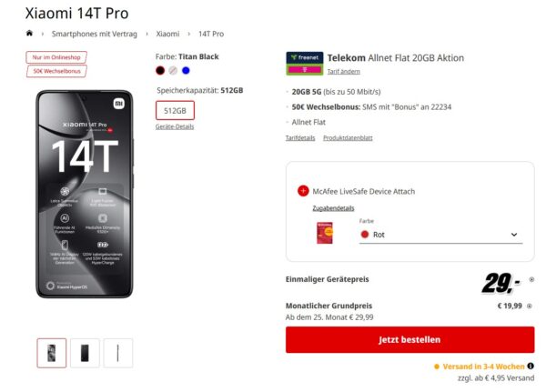Select the gray color option

pyautogui.click(x=173, y=70)
